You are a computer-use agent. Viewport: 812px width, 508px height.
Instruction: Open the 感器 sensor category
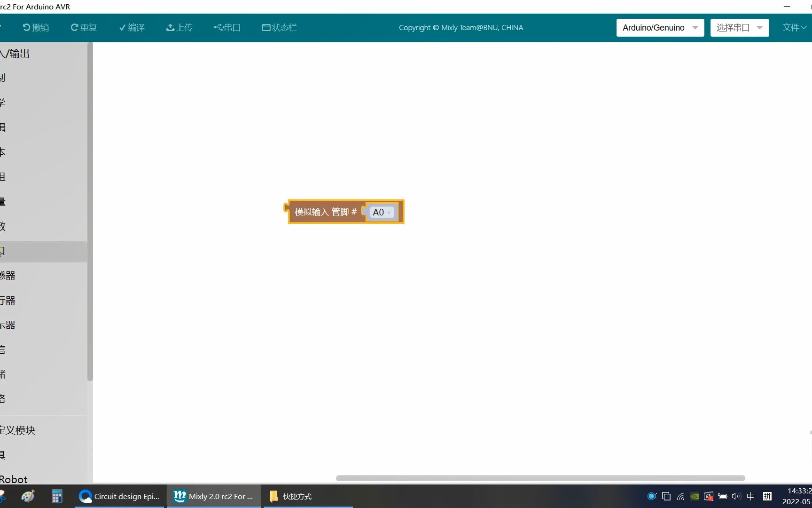pos(43,276)
